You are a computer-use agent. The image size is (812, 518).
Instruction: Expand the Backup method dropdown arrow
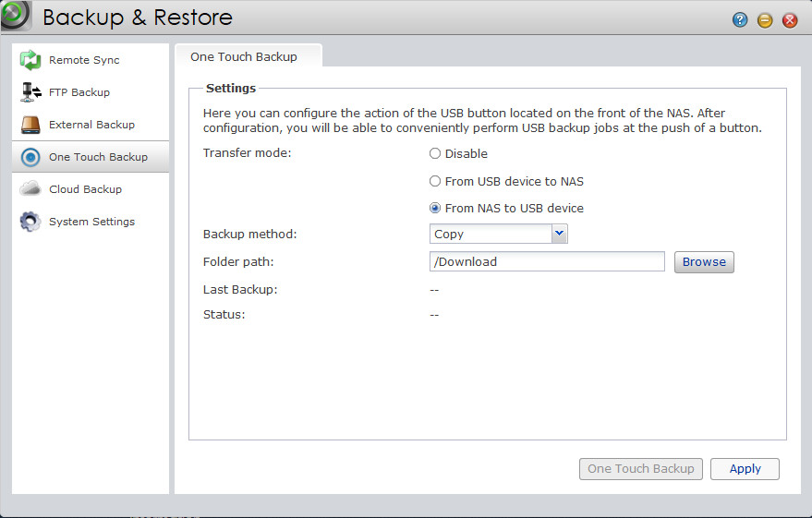[x=559, y=235]
